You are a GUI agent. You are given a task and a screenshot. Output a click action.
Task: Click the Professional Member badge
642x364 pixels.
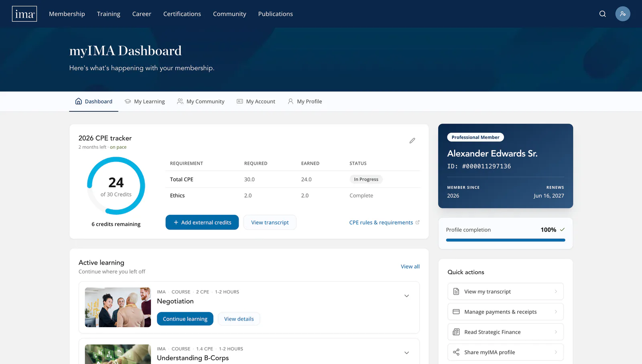(475, 137)
